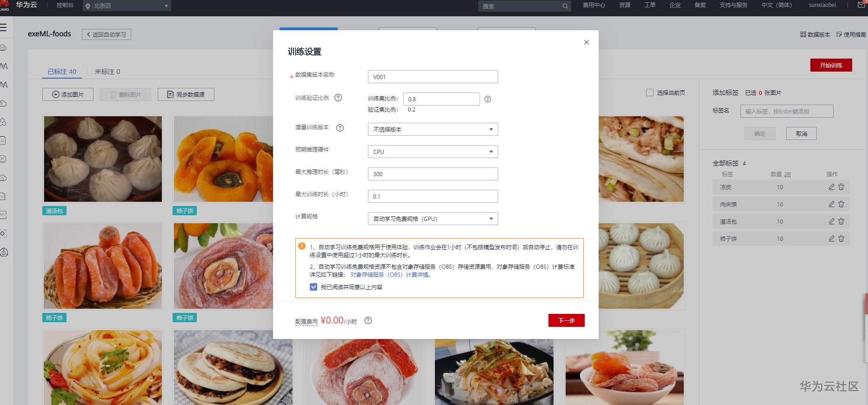The image size is (868, 405).
Task: Close the 训练设置 dialog
Action: coord(587,42)
